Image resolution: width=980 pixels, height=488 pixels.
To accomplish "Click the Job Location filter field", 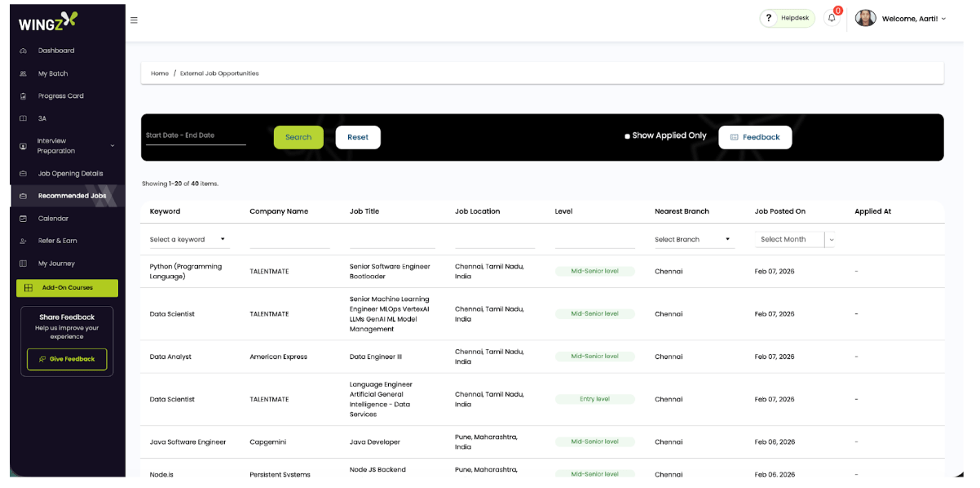I will tap(495, 239).
